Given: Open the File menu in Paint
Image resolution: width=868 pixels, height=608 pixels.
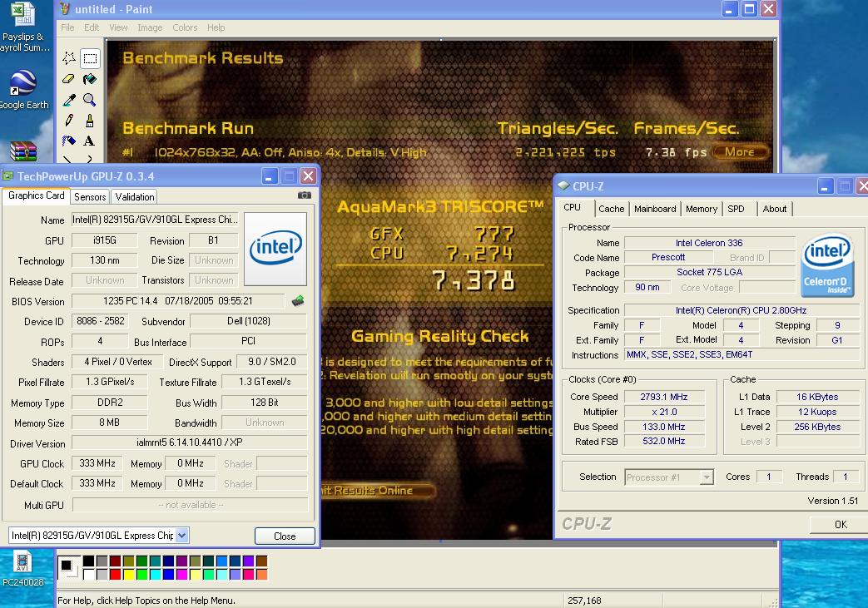Looking at the screenshot, I should click(67, 27).
